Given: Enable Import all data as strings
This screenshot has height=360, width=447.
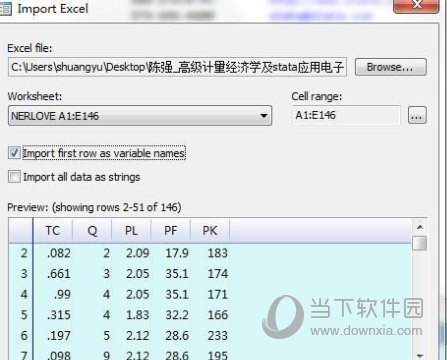Looking at the screenshot, I should (14, 177).
